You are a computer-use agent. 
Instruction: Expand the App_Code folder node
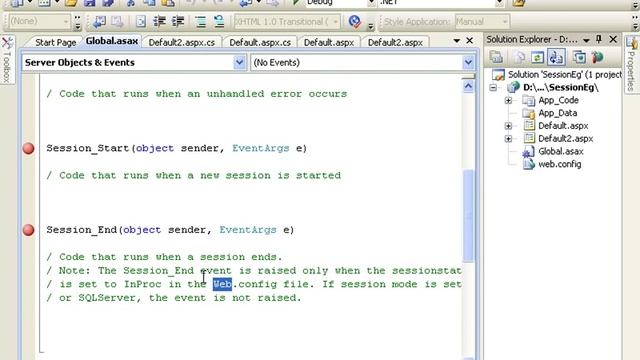pyautogui.click(x=508, y=100)
